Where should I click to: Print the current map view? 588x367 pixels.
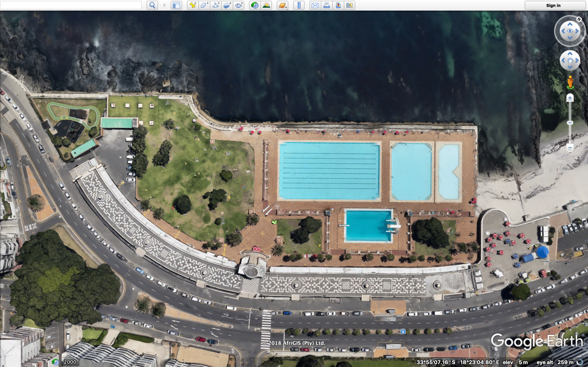(327, 5)
